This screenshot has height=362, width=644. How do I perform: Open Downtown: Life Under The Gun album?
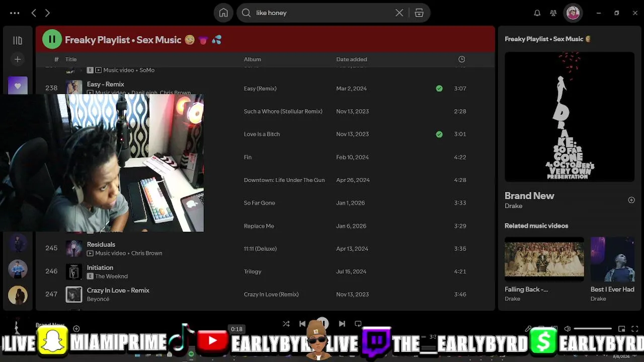tap(284, 180)
